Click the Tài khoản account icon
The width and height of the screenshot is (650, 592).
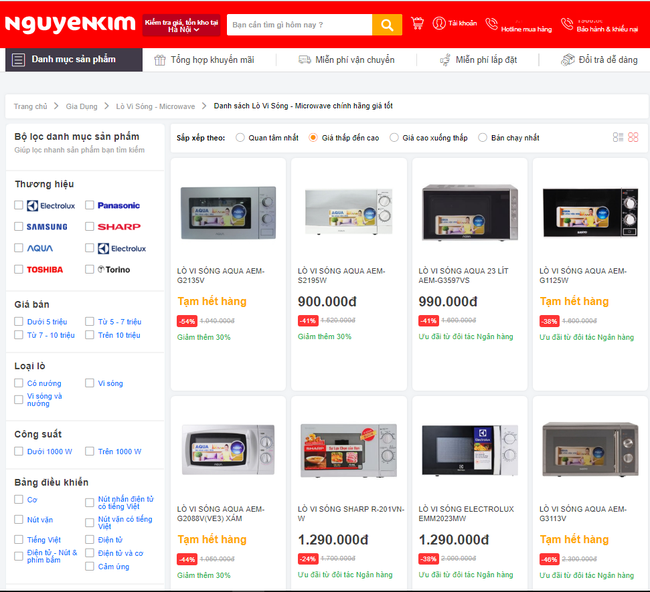439,23
